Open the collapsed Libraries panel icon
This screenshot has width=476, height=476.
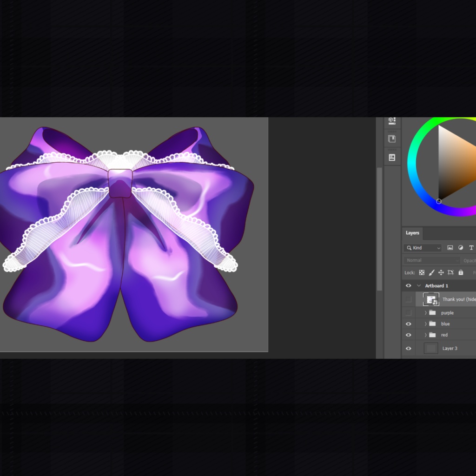pos(392,138)
